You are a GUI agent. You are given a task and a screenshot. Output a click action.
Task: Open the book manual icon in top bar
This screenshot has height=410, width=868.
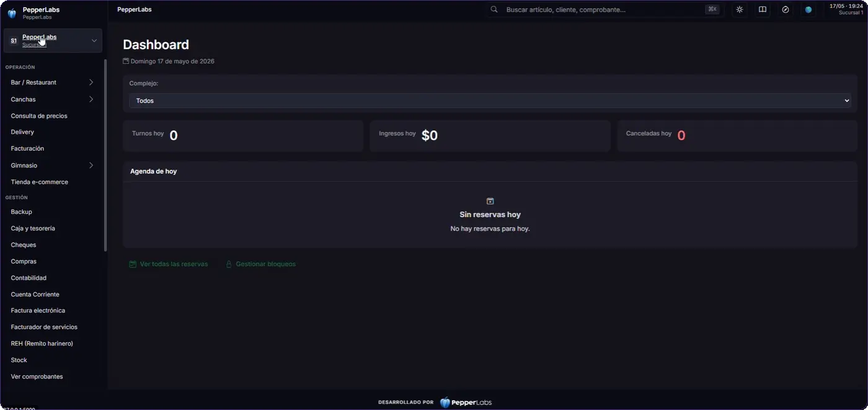(763, 9)
